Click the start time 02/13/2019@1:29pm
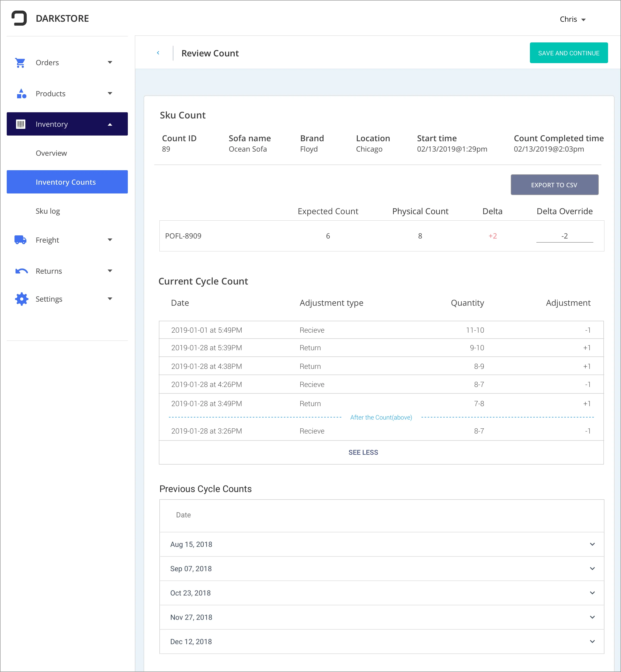The width and height of the screenshot is (621, 672). (x=452, y=149)
